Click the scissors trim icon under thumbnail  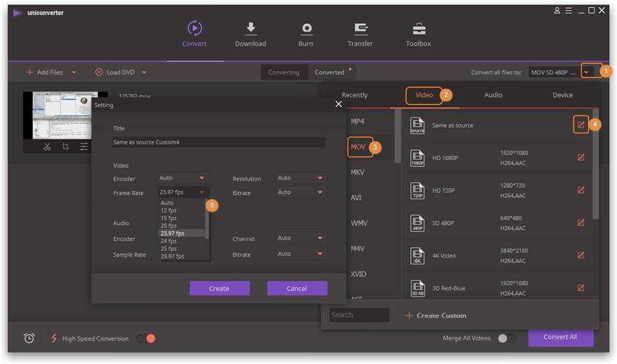click(47, 146)
